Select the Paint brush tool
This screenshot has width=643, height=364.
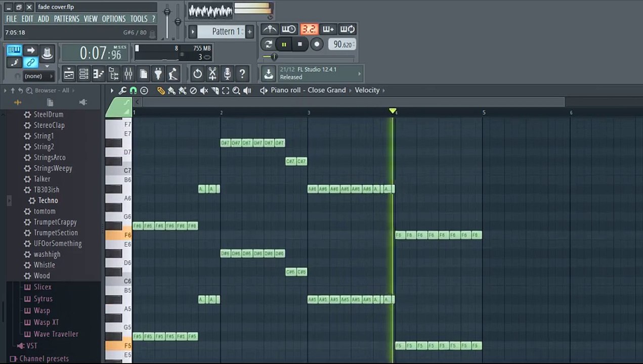(x=172, y=90)
